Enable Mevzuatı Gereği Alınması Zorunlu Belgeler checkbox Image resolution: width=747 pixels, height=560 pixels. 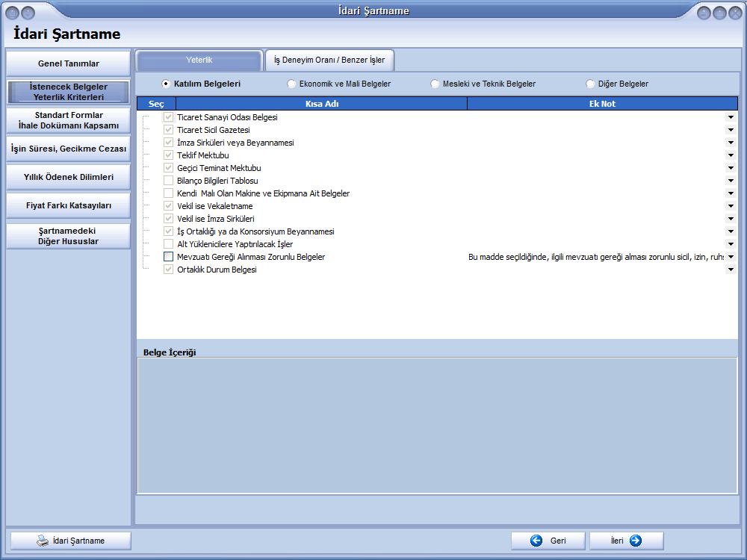168,257
